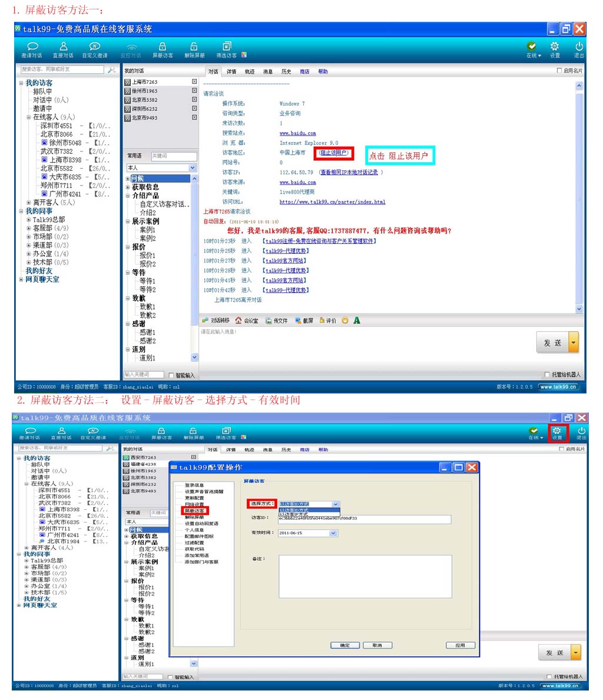Screen dimensions: 603x700
Task: Open 设置 gear icon in upper window
Action: [554, 47]
